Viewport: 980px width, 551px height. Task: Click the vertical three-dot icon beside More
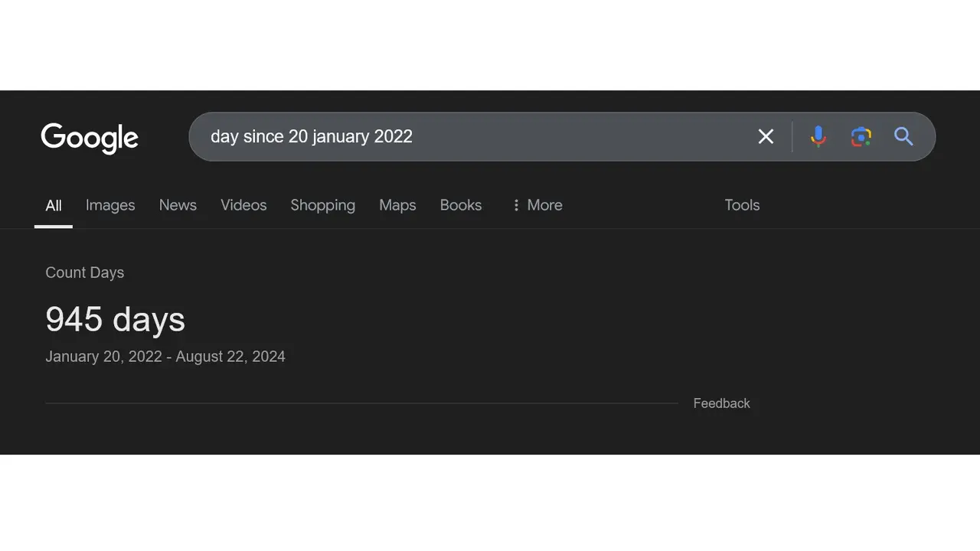(516, 205)
